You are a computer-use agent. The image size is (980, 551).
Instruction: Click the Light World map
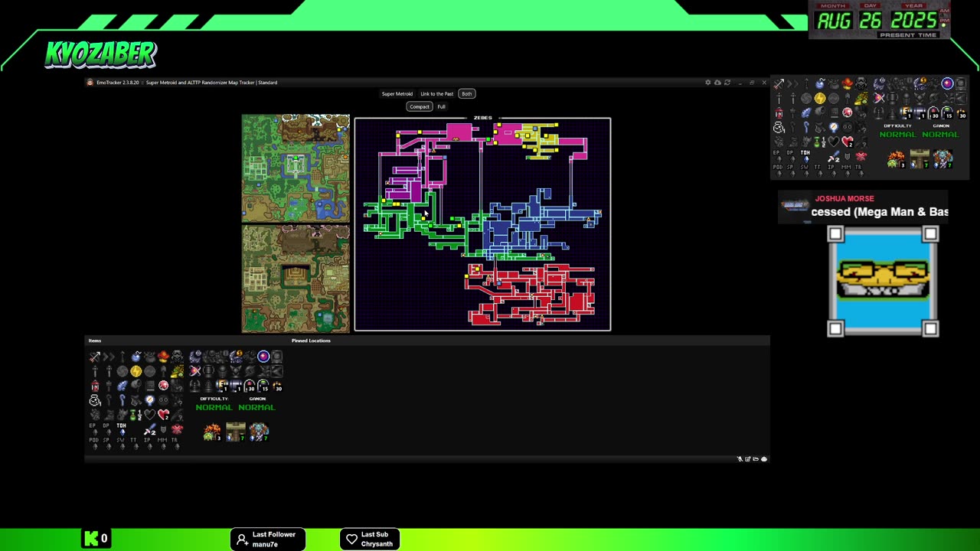click(296, 168)
